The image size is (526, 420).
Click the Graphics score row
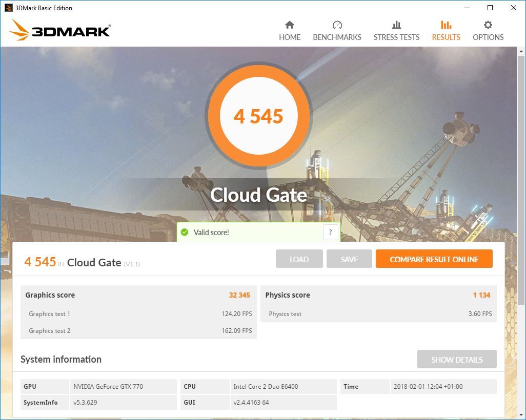coord(138,295)
